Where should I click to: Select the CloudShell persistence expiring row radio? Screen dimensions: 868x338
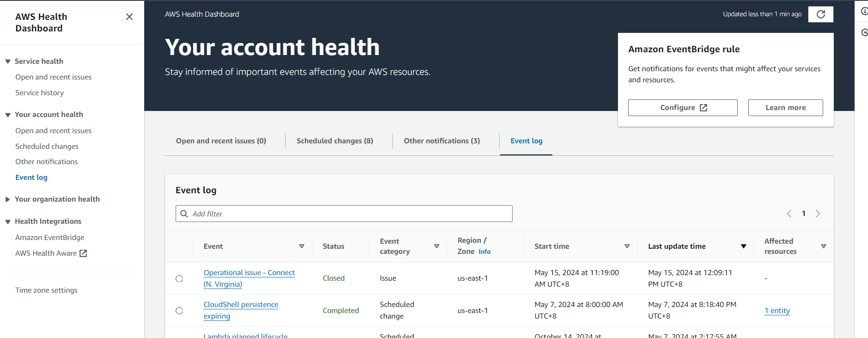tap(179, 311)
